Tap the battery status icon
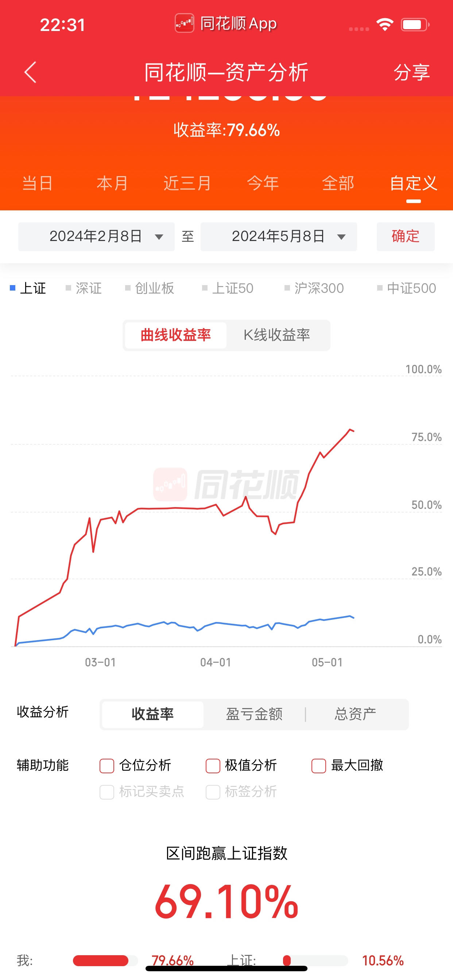Screen dimensions: 453x980 pyautogui.click(x=415, y=25)
